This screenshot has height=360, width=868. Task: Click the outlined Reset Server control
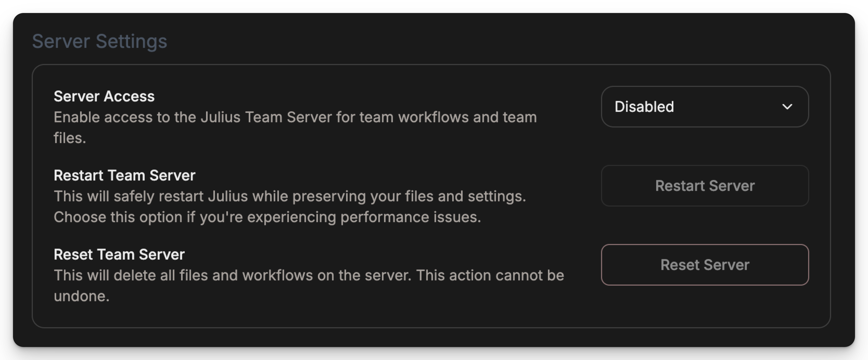[704, 265]
